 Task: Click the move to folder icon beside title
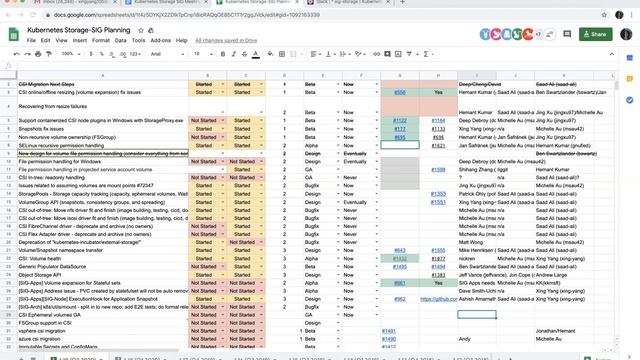pyautogui.click(x=151, y=31)
